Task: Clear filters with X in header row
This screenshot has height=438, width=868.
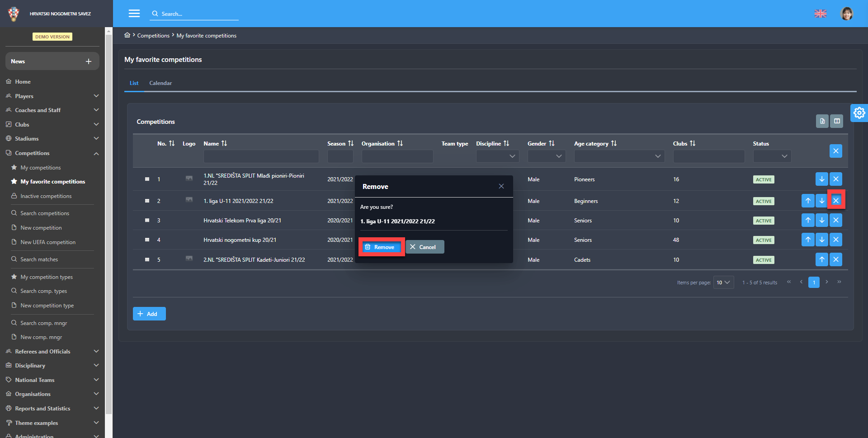Action: [x=835, y=151]
